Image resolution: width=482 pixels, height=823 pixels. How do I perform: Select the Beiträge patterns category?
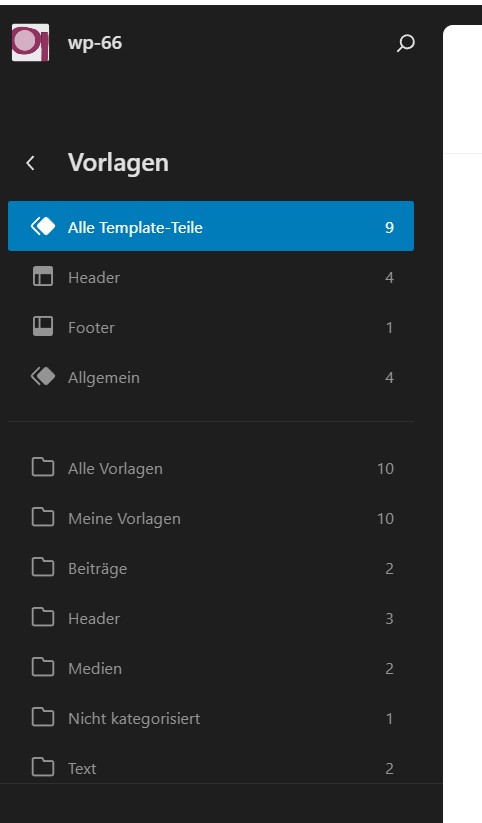click(x=211, y=568)
